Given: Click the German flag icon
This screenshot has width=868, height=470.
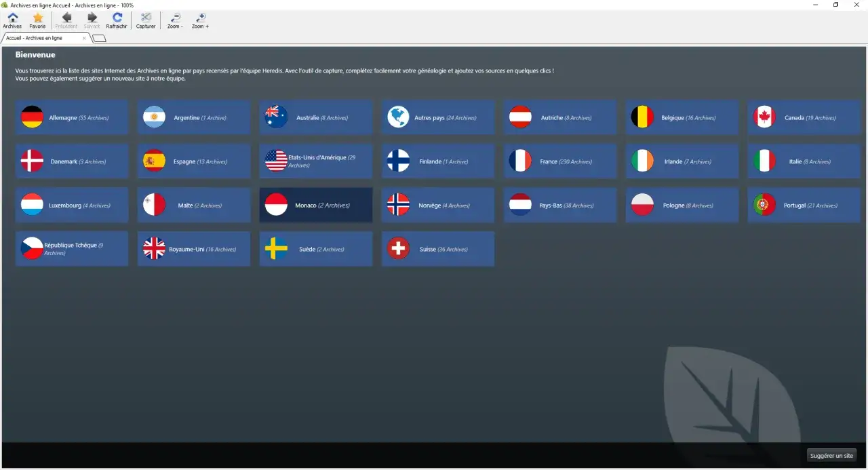Looking at the screenshot, I should pos(32,117).
